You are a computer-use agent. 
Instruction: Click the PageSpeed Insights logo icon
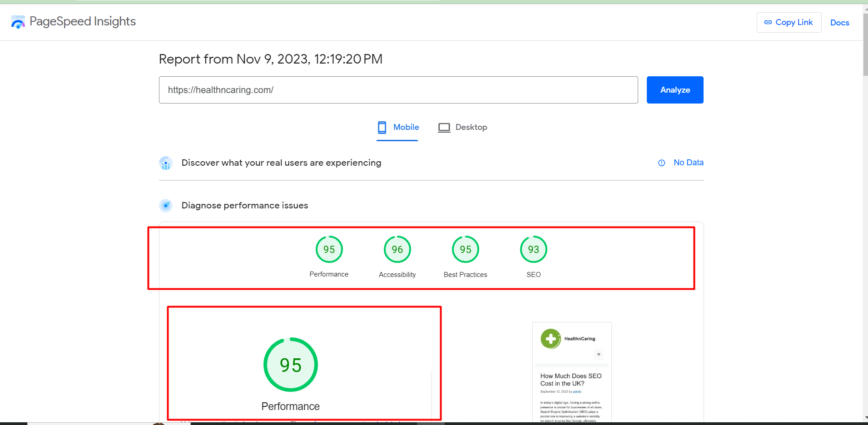point(18,22)
